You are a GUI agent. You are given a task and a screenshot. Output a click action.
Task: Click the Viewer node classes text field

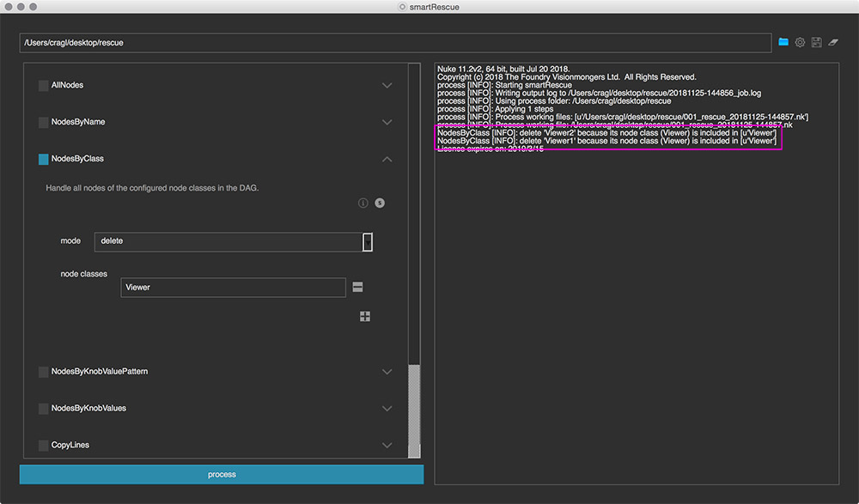click(x=233, y=288)
